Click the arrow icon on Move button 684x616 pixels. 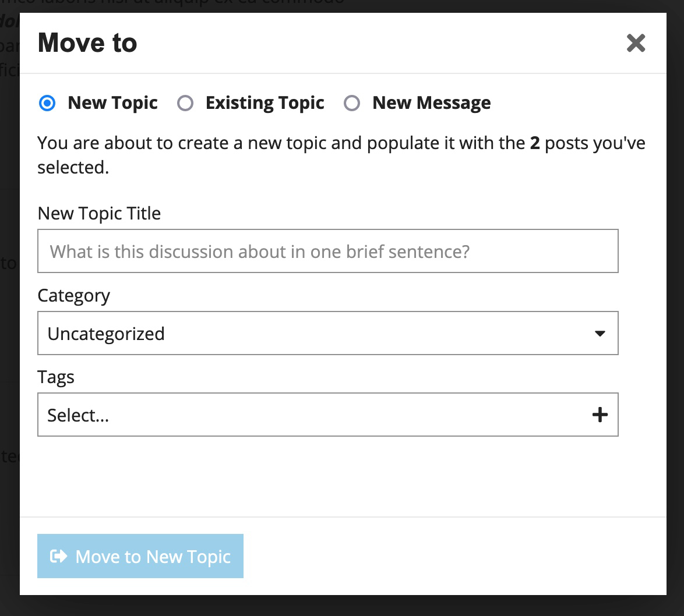coord(59,557)
